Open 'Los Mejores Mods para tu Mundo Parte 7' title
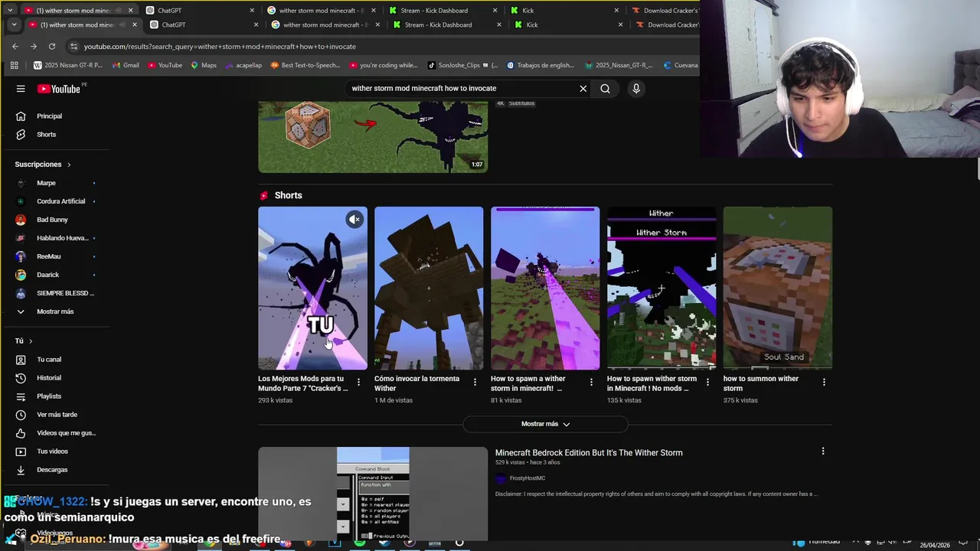The image size is (980, 551). click(x=303, y=383)
